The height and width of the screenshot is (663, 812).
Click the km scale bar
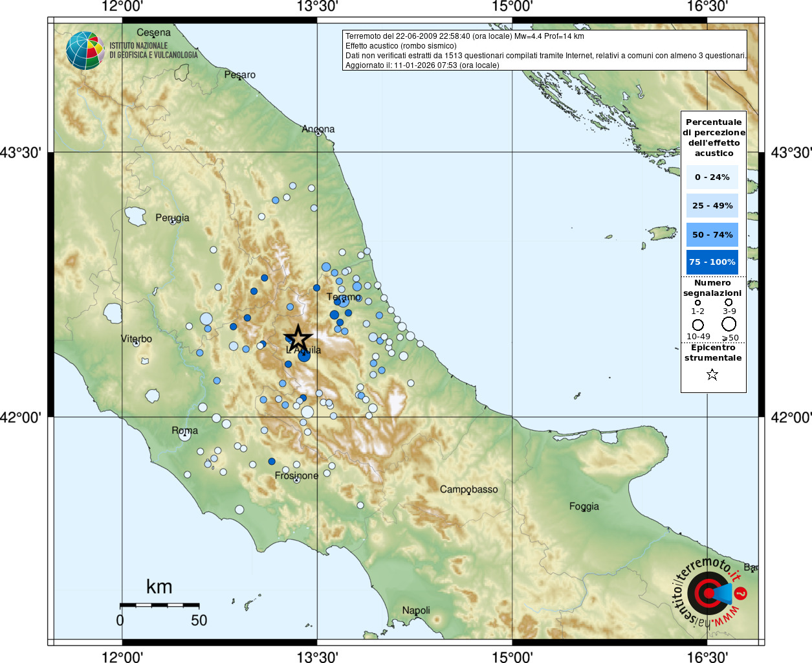tap(159, 605)
